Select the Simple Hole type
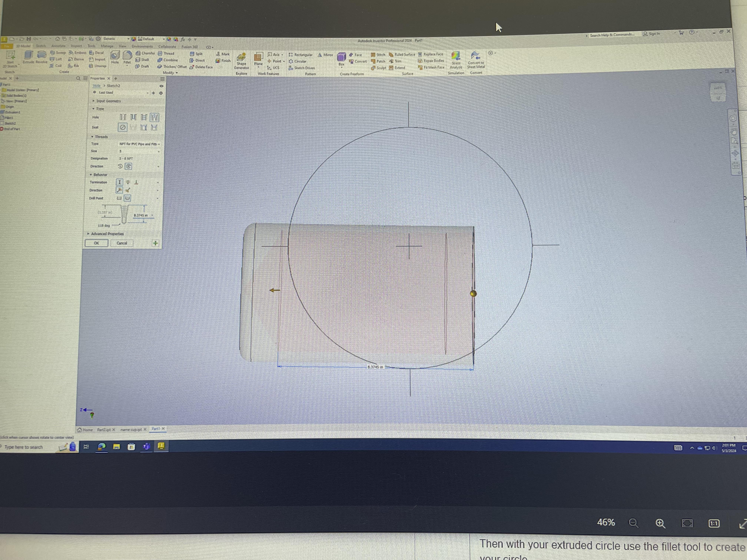The width and height of the screenshot is (747, 560). click(x=123, y=117)
